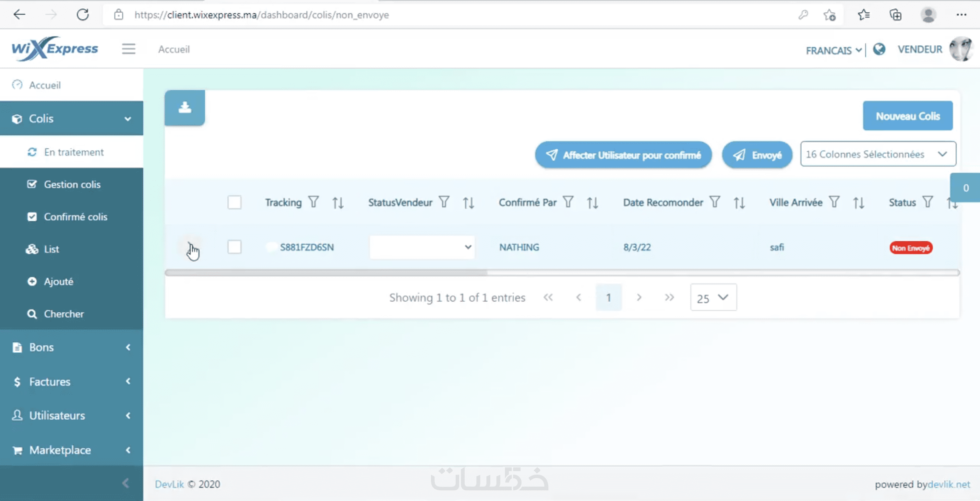The width and height of the screenshot is (980, 501).
Task: Click browser refresh icon
Action: [x=83, y=15]
